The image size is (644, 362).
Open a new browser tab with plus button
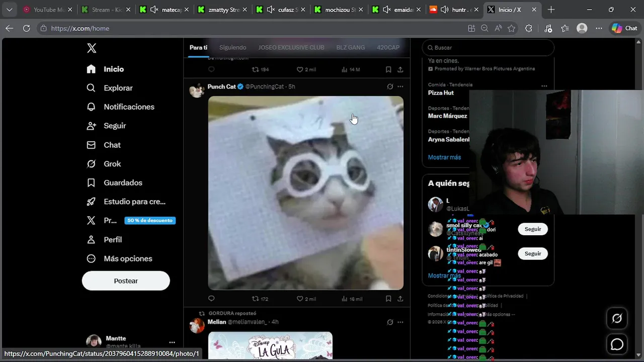point(551,10)
